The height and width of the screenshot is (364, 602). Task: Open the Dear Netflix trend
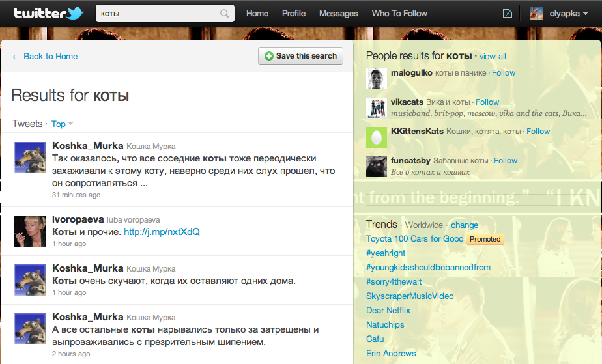(388, 311)
